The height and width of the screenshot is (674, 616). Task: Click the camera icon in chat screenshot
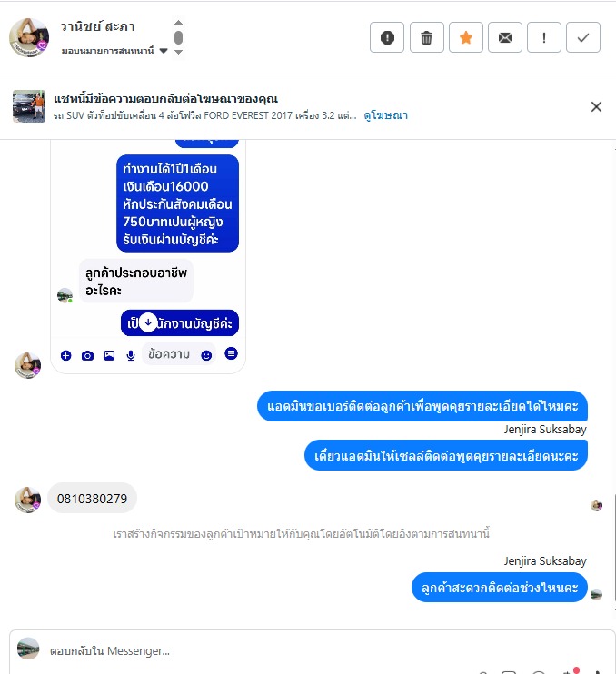[87, 355]
